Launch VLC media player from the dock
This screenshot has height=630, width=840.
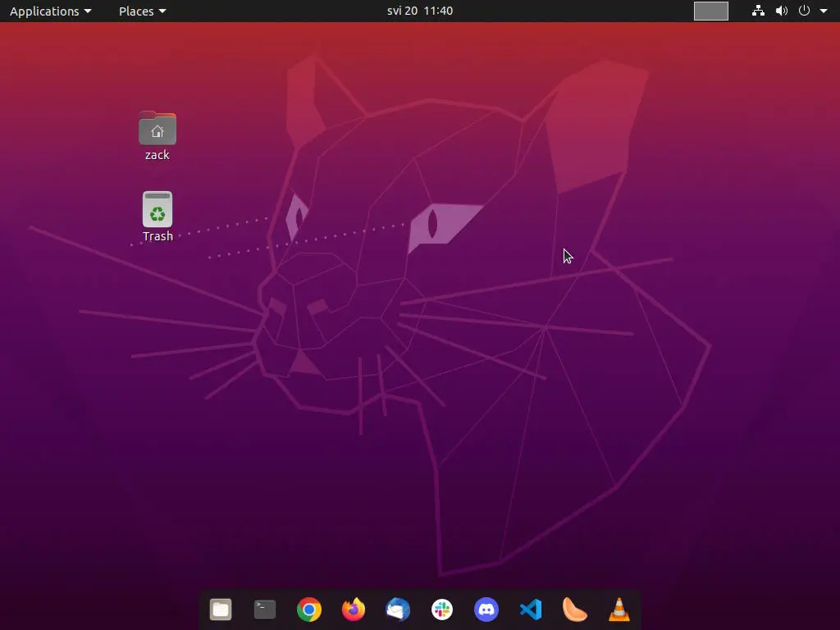pyautogui.click(x=619, y=609)
